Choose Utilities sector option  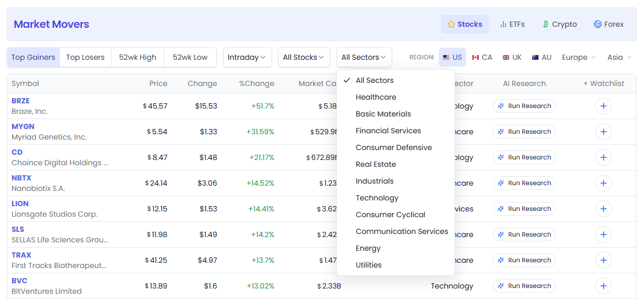click(396, 265)
